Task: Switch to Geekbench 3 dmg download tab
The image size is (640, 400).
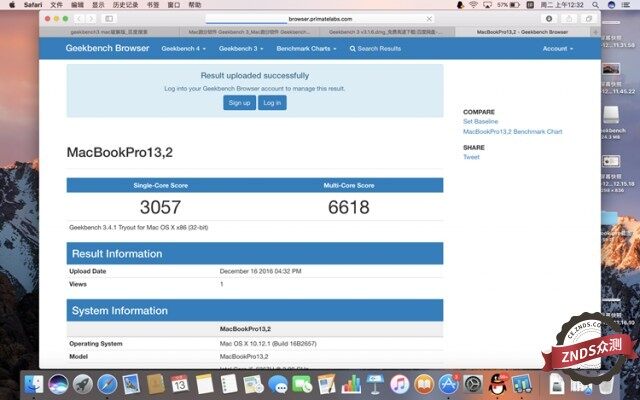Action: click(386, 32)
